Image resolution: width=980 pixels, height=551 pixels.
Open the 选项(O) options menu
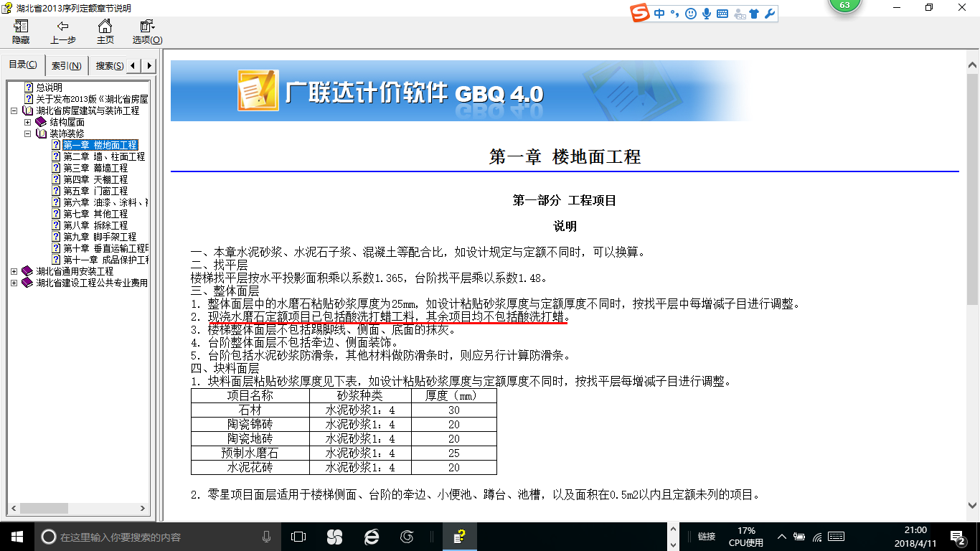point(147,32)
